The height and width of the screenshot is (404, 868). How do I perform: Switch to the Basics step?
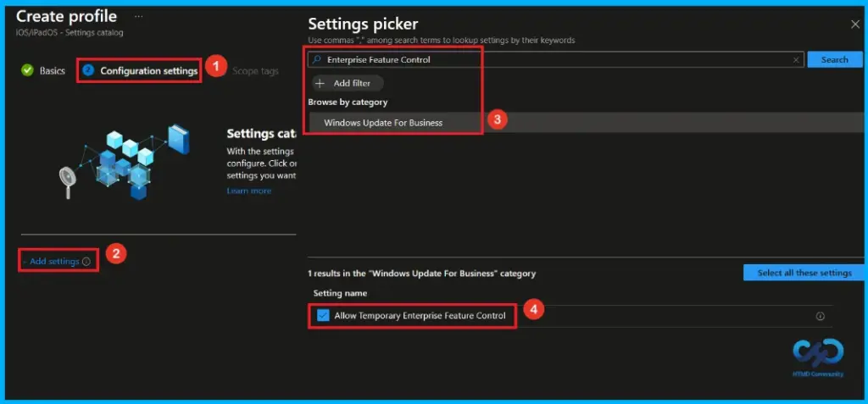[x=52, y=71]
